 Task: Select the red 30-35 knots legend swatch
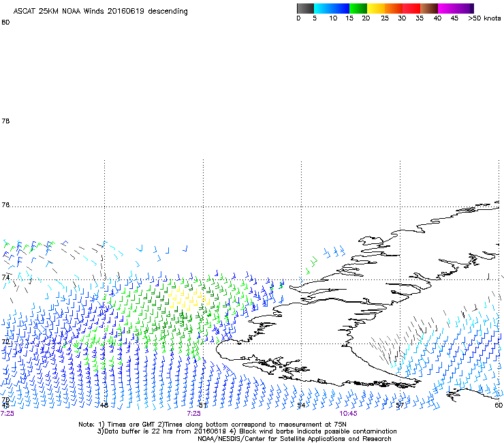[x=411, y=8]
